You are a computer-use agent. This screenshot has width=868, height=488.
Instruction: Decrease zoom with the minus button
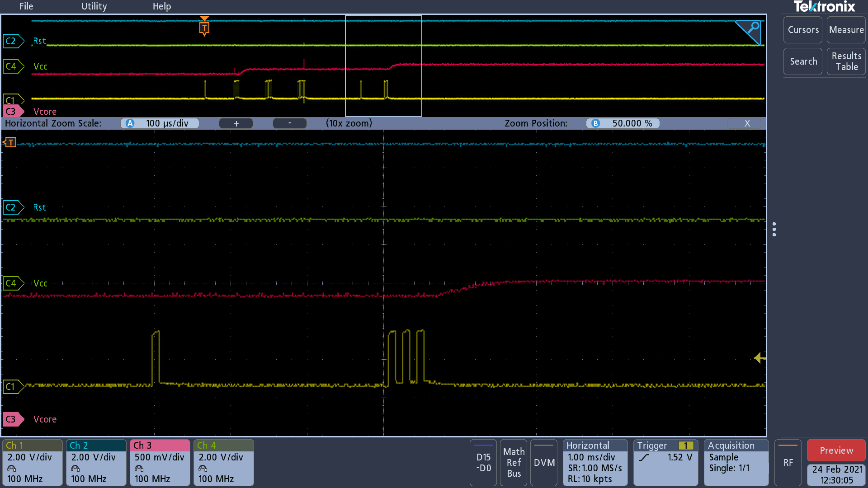click(x=290, y=123)
